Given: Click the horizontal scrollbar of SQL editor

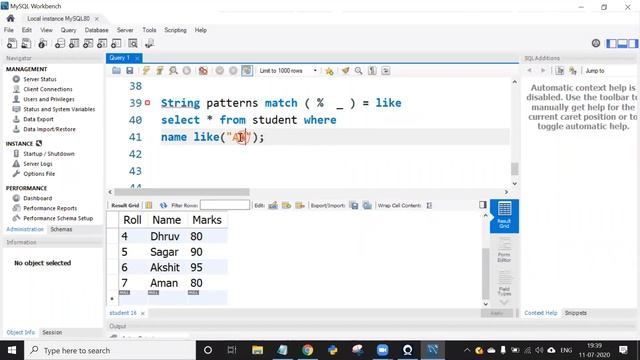Looking at the screenshot, I should (x=182, y=192).
